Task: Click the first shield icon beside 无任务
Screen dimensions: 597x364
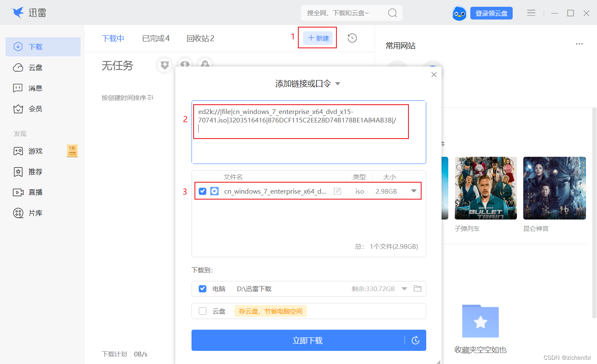Action: (x=164, y=65)
